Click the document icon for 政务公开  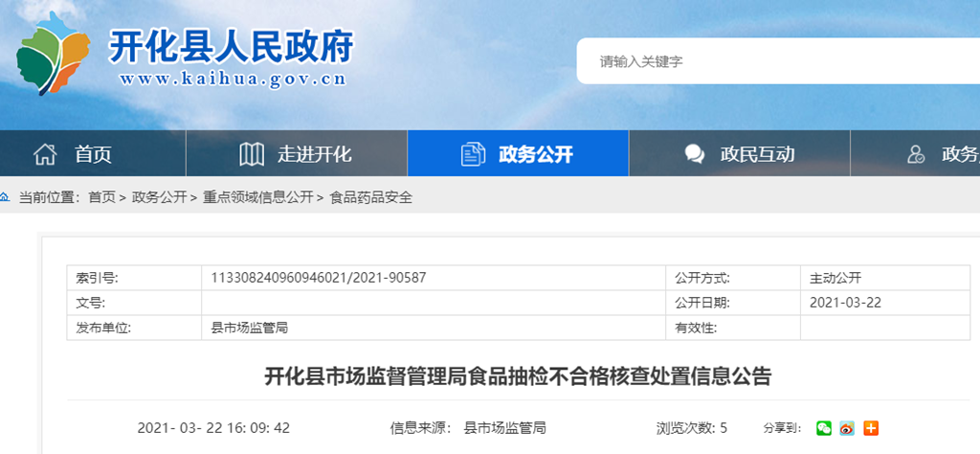[x=473, y=154]
